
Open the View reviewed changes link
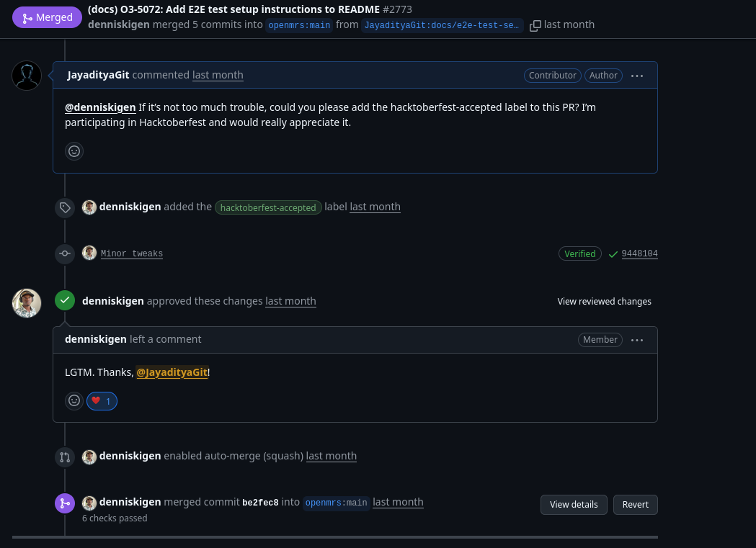coord(604,301)
